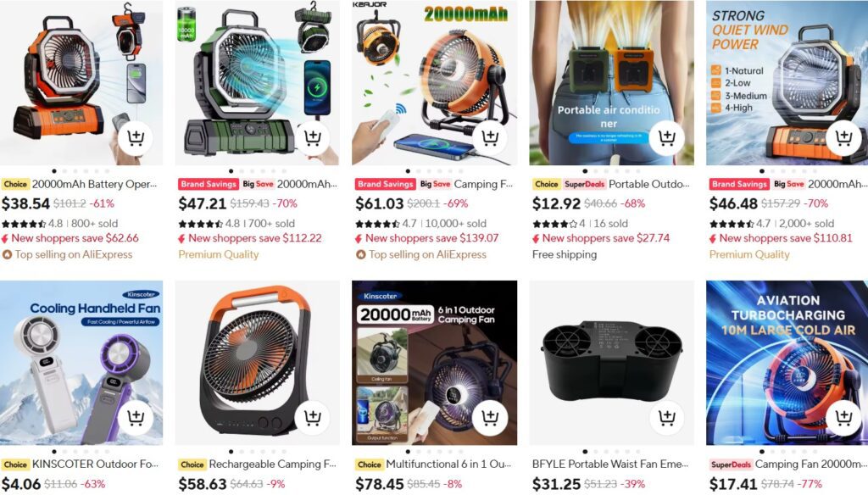Image resolution: width=868 pixels, height=495 pixels.
Task: Add the aviation turbocharging fan to cart
Action: pyautogui.click(x=843, y=417)
